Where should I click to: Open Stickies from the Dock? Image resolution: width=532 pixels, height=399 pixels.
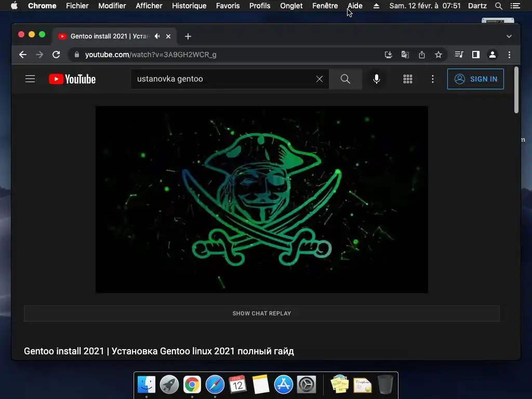(x=340, y=384)
